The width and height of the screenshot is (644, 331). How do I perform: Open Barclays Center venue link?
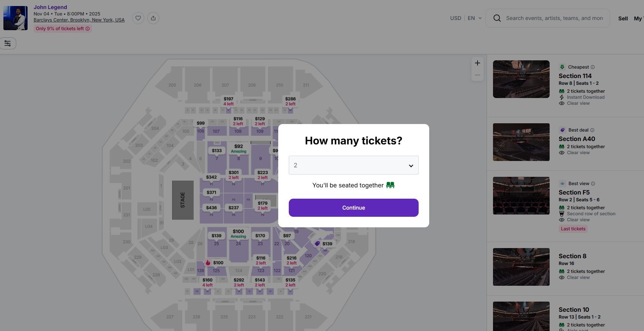pos(79,20)
